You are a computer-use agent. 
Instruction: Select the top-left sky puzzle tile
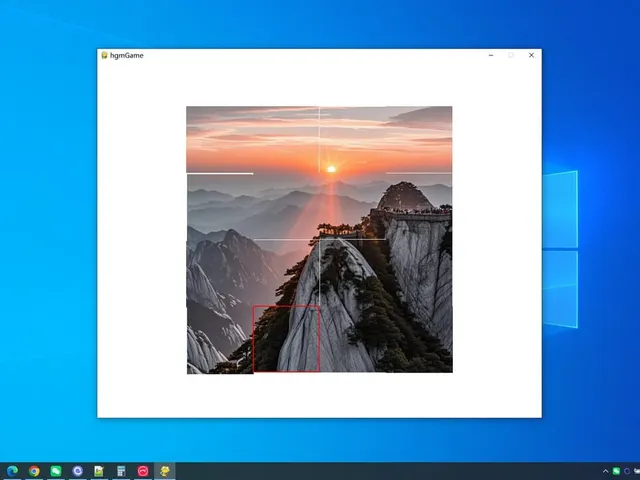(220, 140)
